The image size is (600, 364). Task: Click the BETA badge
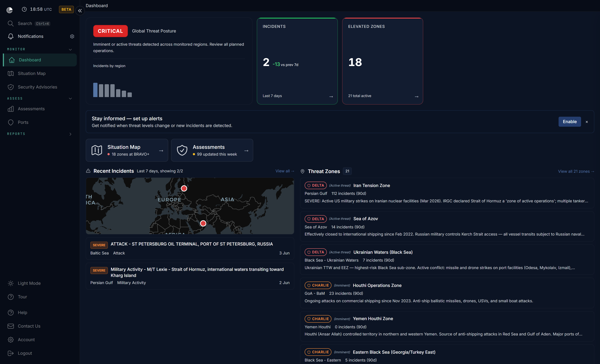(66, 9)
